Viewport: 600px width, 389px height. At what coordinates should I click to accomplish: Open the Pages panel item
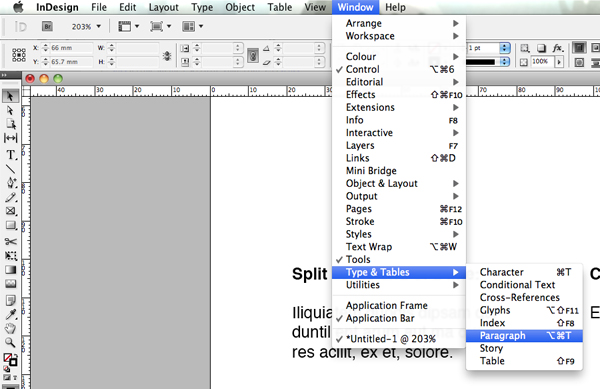(399, 209)
